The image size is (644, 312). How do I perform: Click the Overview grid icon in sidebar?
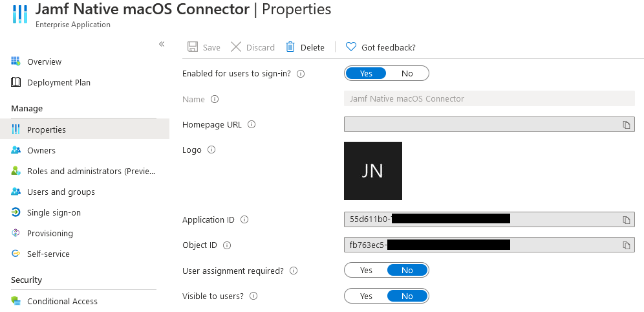coord(16,61)
